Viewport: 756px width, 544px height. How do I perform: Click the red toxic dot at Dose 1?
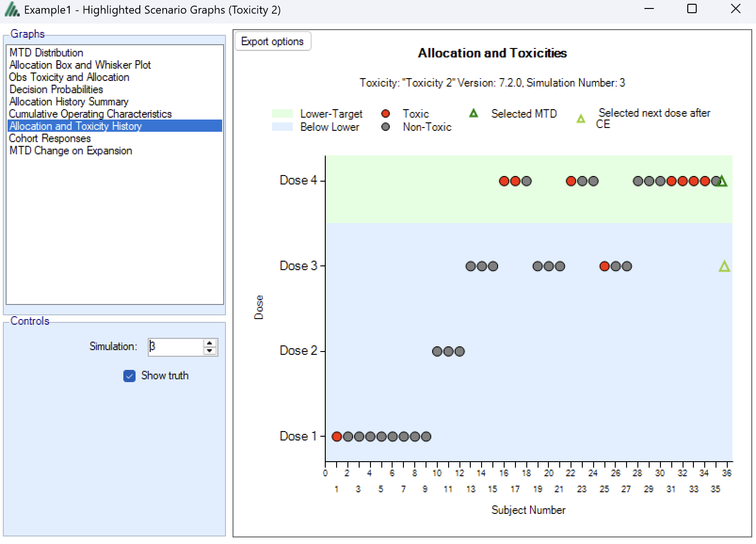point(337,437)
